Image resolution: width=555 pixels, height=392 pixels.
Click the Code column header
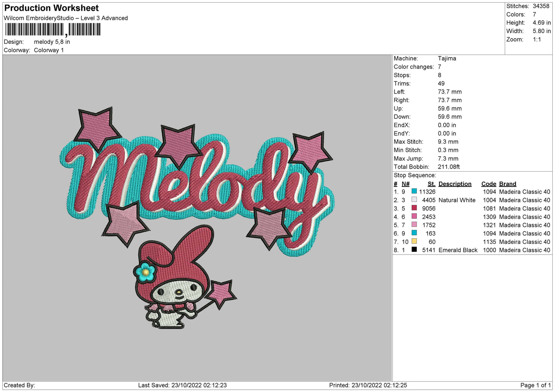[x=489, y=184]
